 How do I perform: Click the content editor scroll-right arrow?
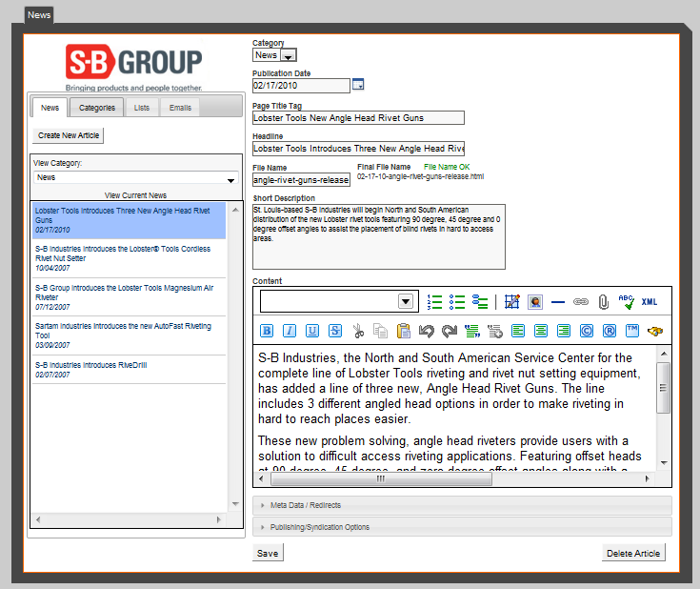[x=648, y=478]
